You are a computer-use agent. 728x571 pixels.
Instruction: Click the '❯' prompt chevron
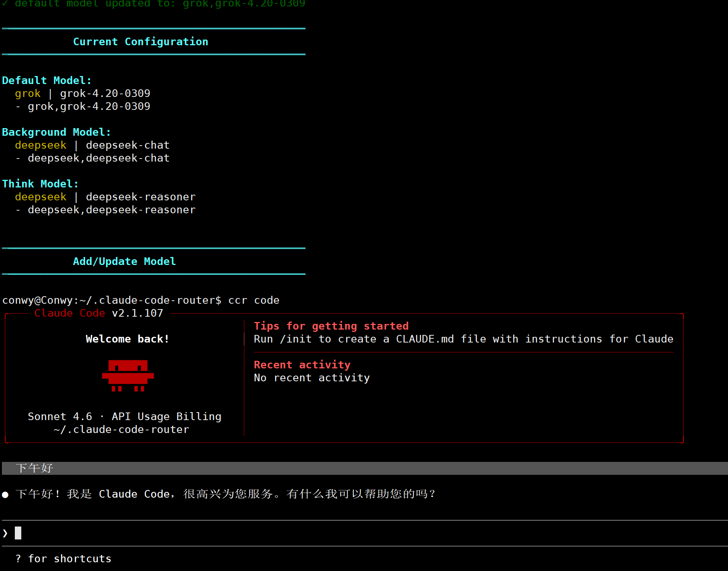pos(5,533)
